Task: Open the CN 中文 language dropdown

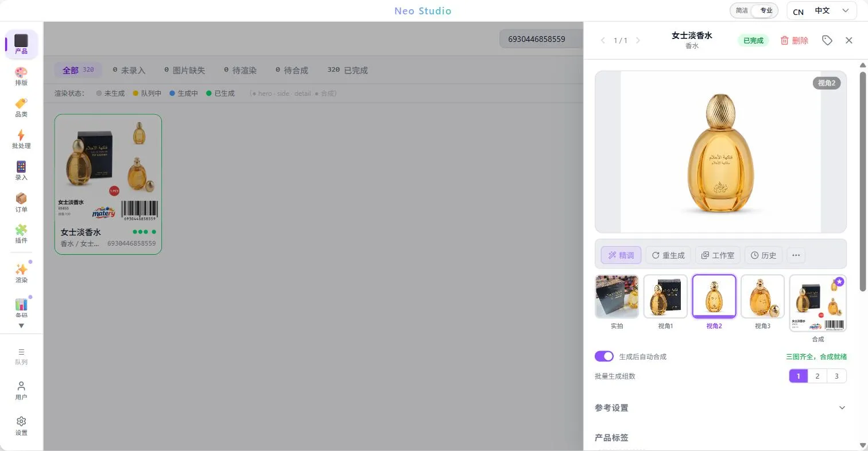Action: tap(821, 11)
